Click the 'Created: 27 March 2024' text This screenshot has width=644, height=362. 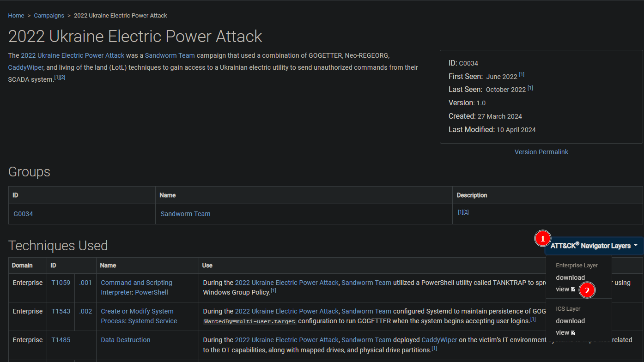485,116
